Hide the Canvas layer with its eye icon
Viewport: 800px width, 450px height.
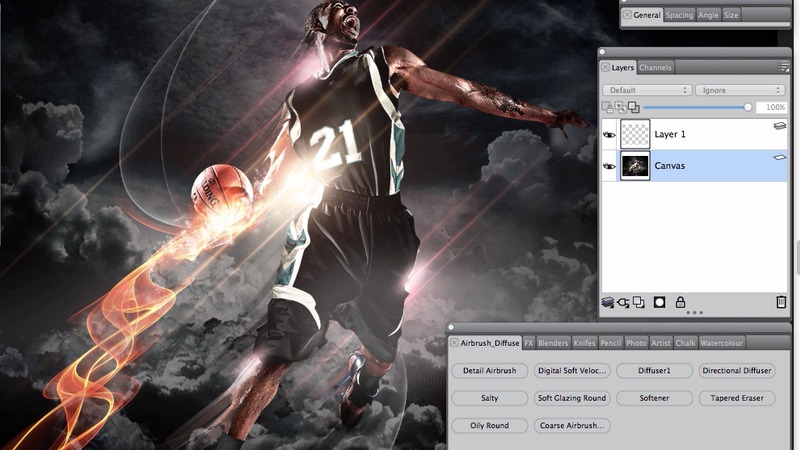tap(609, 166)
